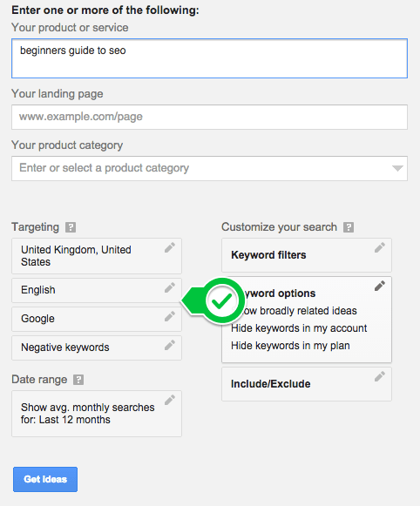This screenshot has height=506, width=420.
Task: Click dark pencil icon on Keyword options
Action: click(x=380, y=286)
